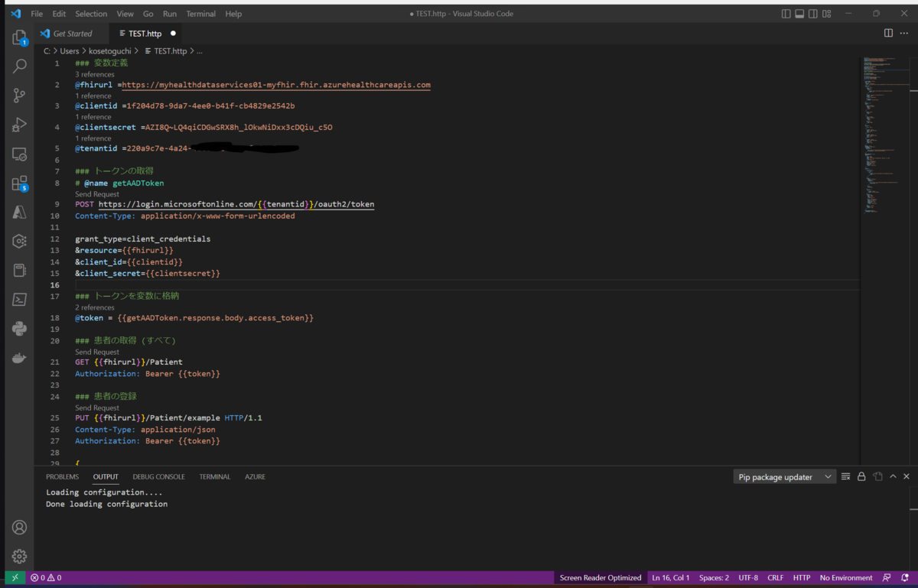Open the editor More Actions ellipsis
Image resolution: width=918 pixels, height=588 pixels.
click(906, 33)
